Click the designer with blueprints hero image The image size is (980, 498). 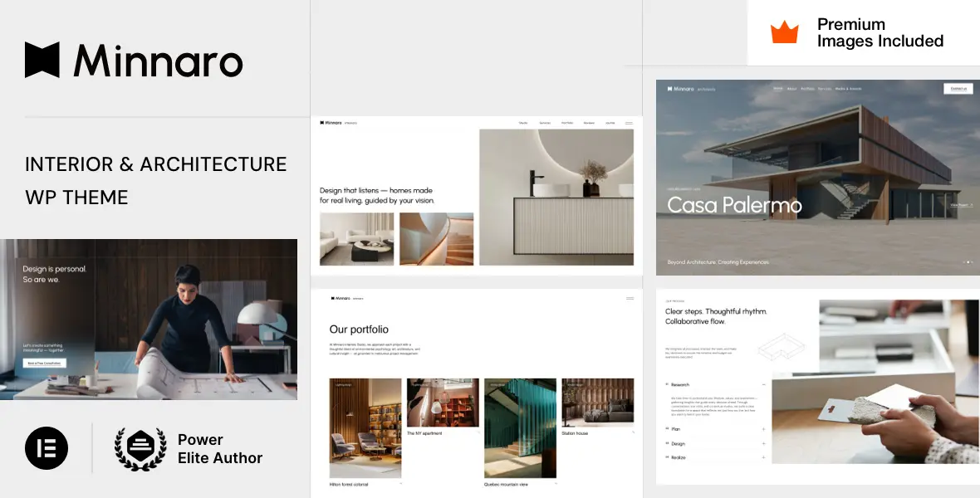149,320
